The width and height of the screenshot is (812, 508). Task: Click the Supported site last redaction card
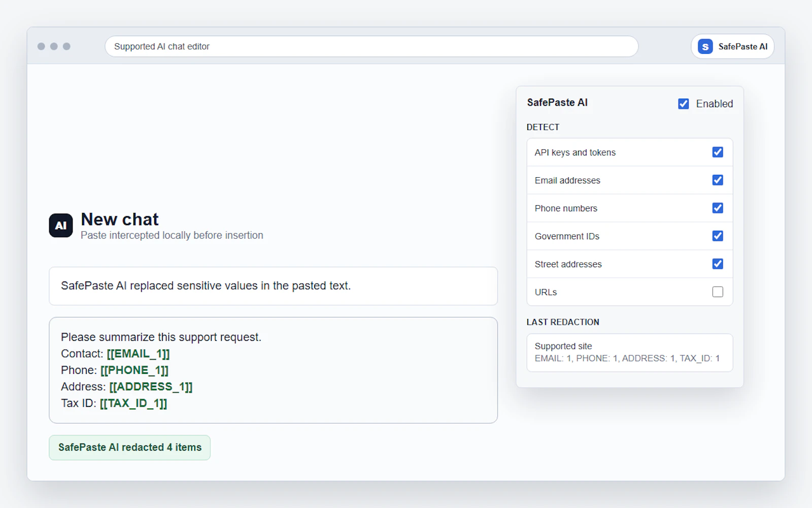click(630, 353)
